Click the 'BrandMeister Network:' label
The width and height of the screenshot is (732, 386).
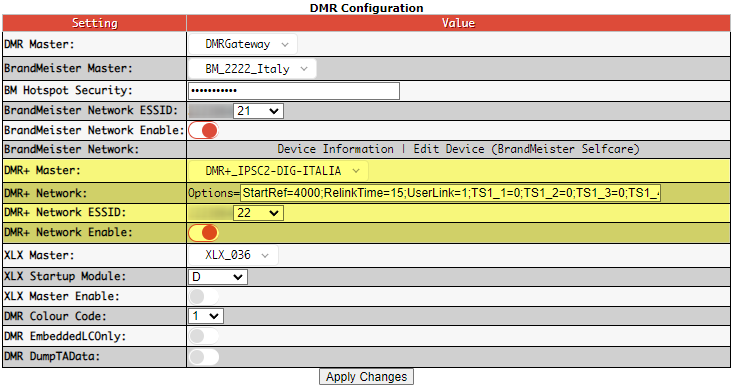[71, 149]
